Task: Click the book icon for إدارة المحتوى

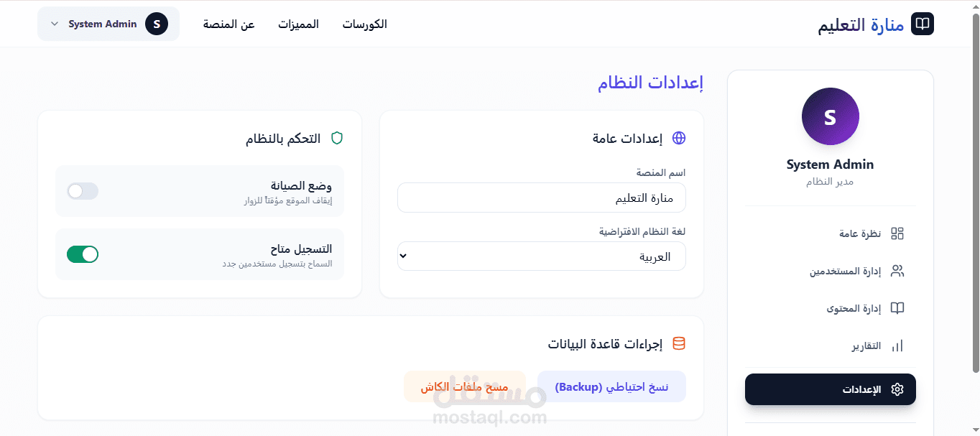Action: point(897,308)
